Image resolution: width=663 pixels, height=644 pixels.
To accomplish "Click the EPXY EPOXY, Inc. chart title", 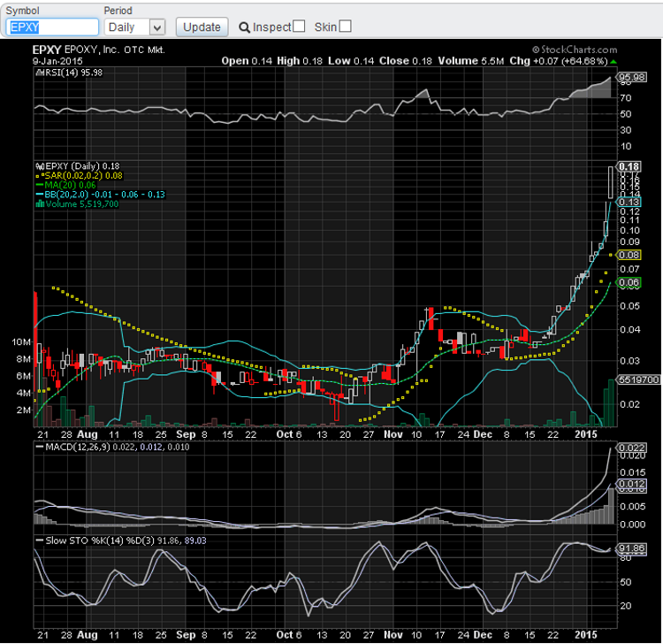I will [x=98, y=50].
